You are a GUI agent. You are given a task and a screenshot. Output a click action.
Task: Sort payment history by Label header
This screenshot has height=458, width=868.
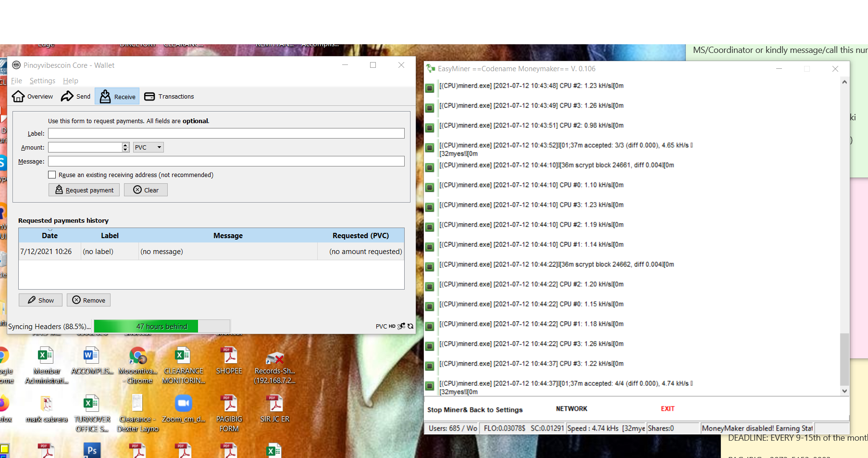(x=110, y=236)
